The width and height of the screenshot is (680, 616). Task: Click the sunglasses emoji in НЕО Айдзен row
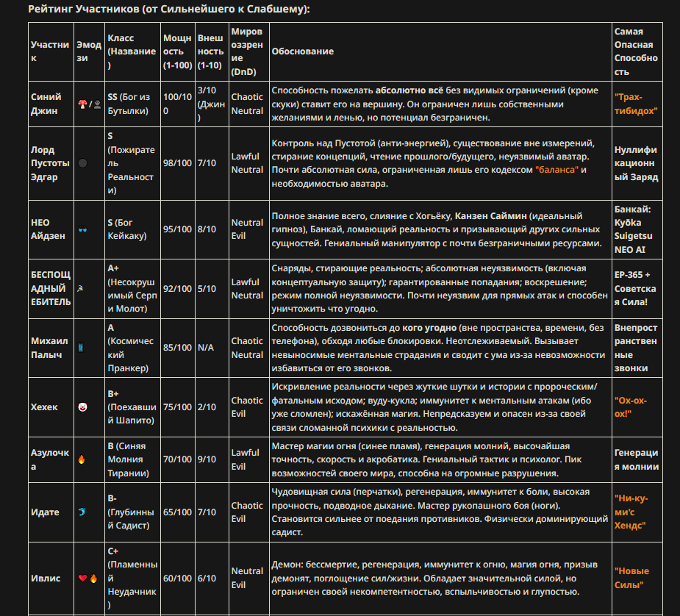[82, 229]
